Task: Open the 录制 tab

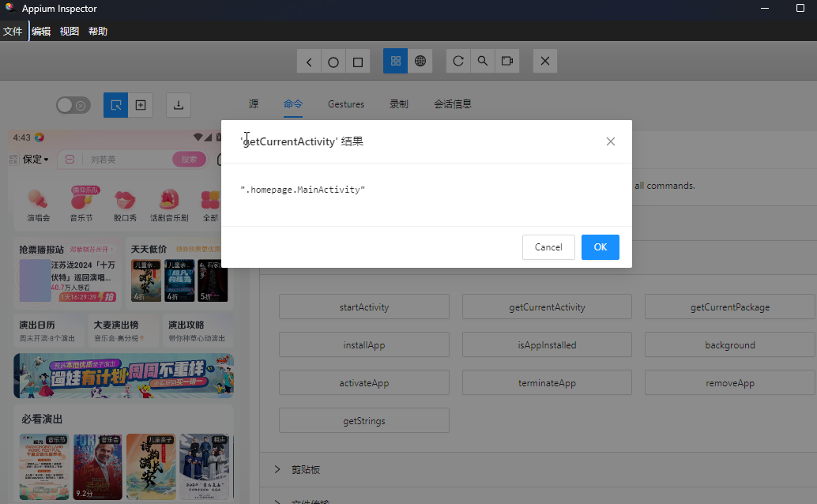Action: [398, 103]
